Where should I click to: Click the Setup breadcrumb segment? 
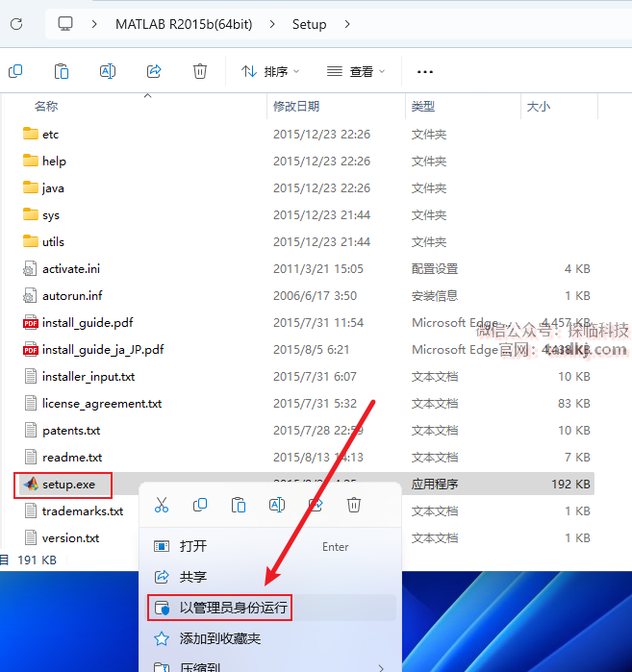point(309,24)
